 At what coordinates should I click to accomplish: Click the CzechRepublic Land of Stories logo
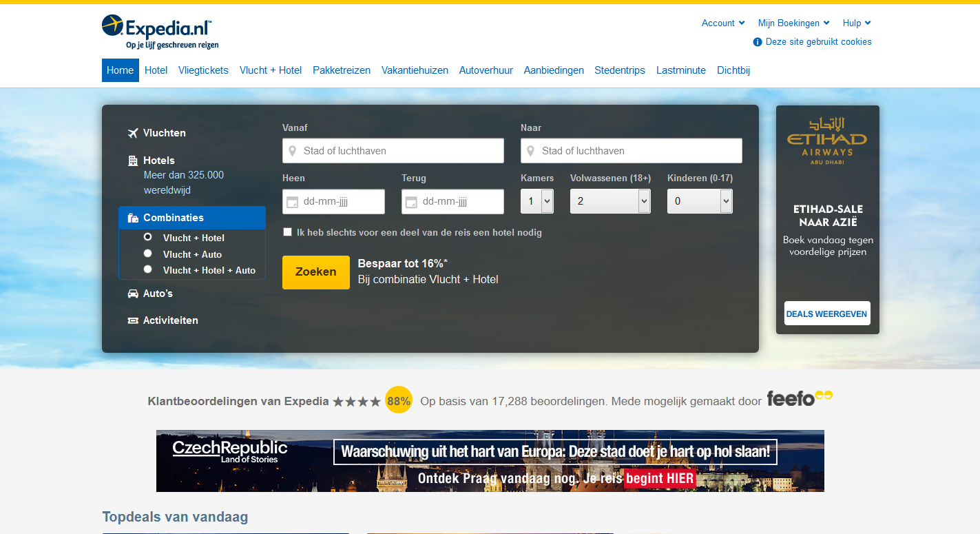pos(230,451)
